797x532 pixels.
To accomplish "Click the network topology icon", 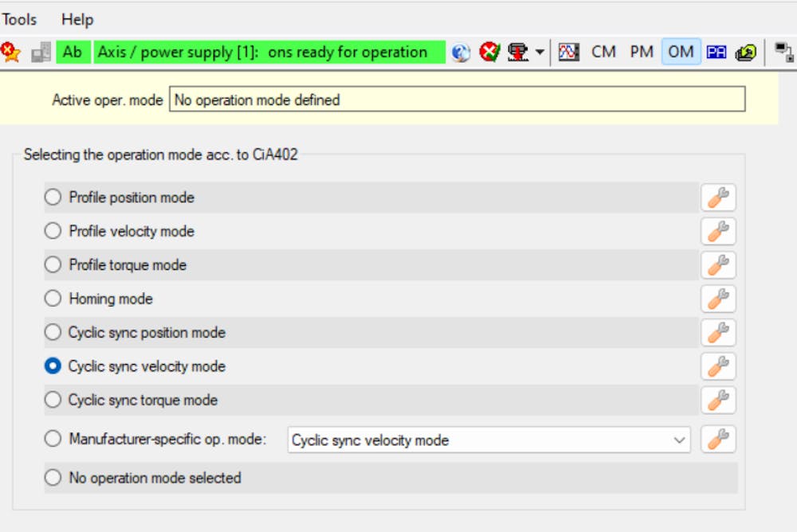I will pyautogui.click(x=783, y=52).
